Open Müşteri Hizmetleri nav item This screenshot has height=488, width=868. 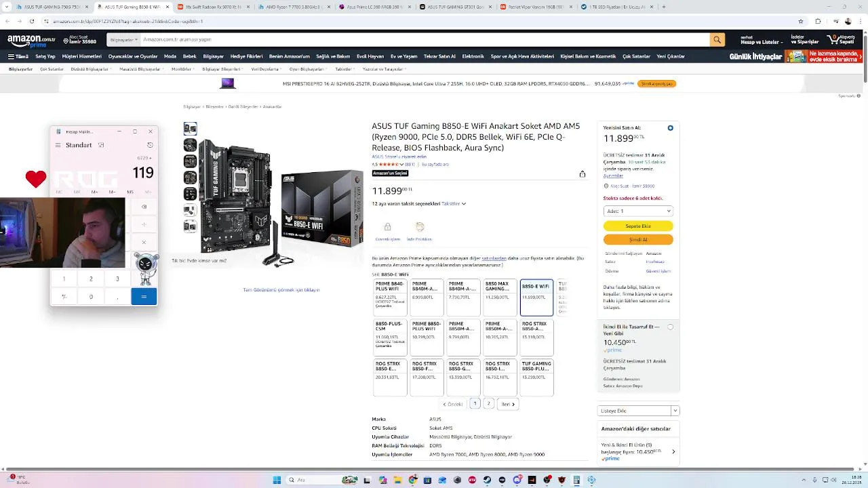(x=81, y=56)
